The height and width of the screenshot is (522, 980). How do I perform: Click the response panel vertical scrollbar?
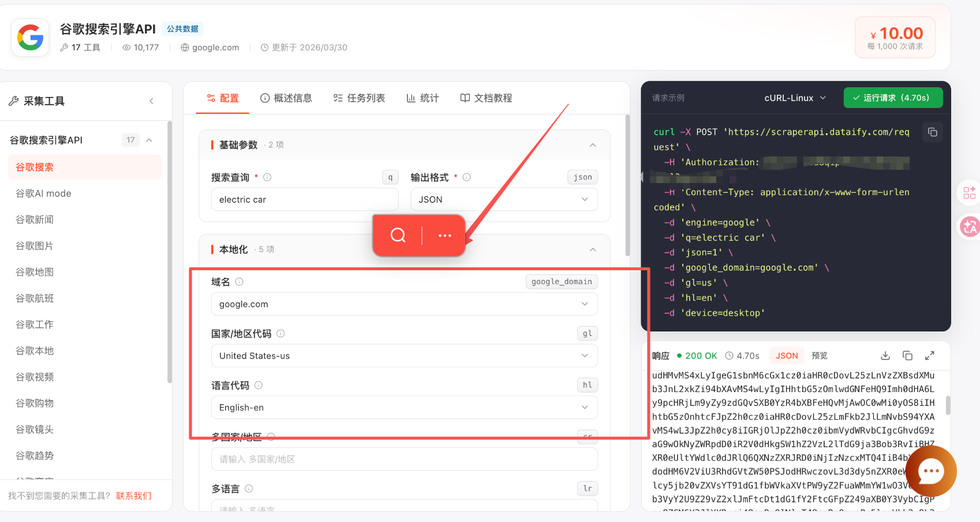tap(948, 405)
